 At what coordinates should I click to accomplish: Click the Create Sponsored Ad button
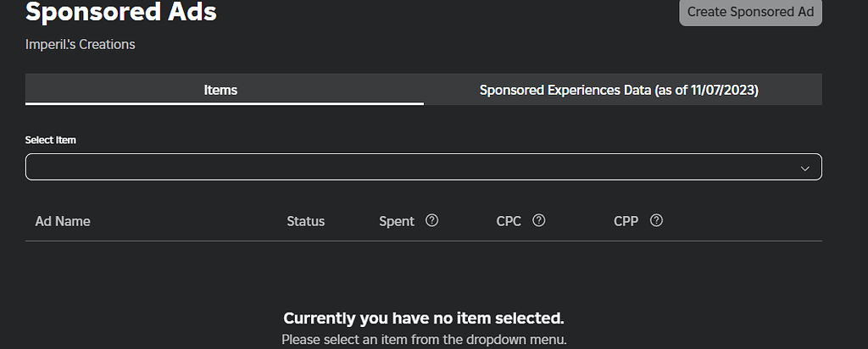pyautogui.click(x=750, y=12)
